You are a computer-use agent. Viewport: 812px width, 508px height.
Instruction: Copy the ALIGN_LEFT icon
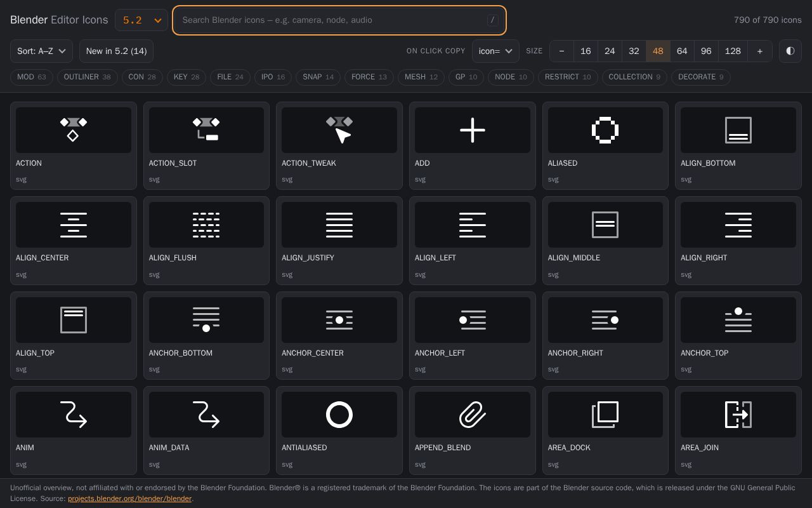473,241
